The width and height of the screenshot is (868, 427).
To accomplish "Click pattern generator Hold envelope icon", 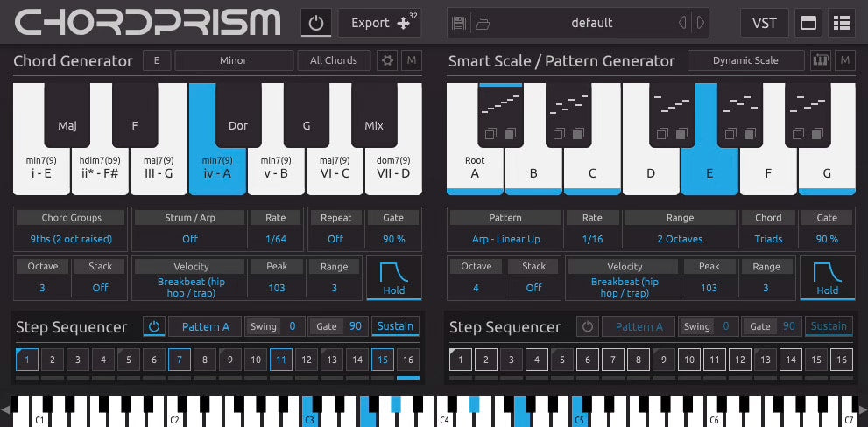I will (x=827, y=277).
